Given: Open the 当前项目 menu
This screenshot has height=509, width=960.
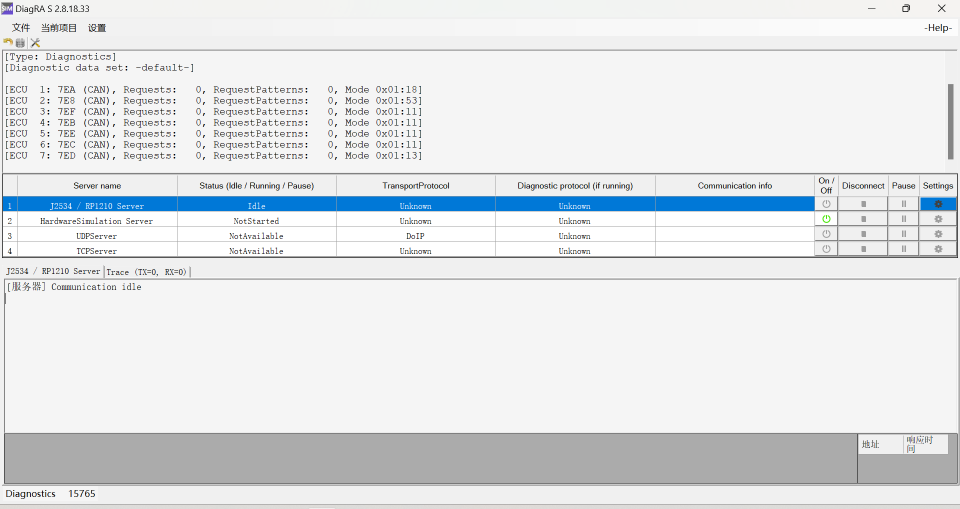Looking at the screenshot, I should 59,28.
